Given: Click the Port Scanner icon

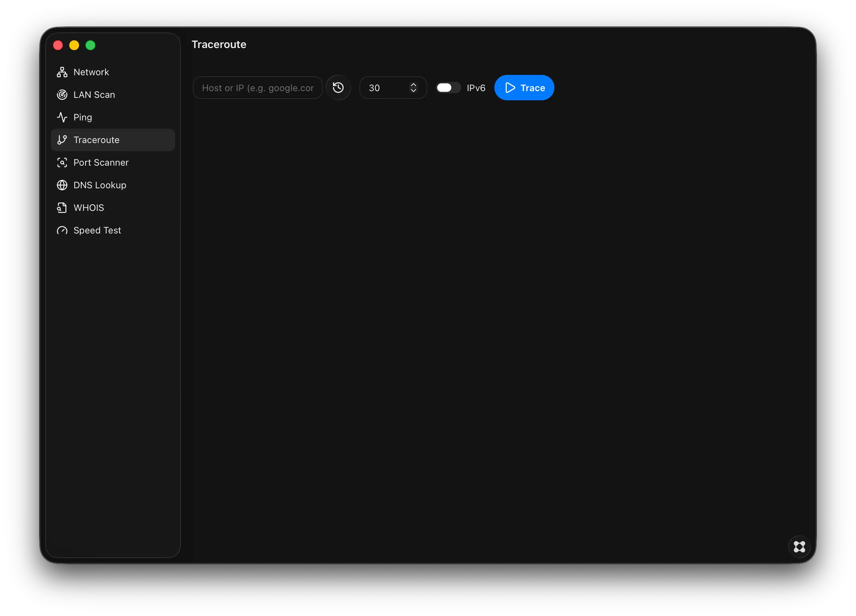Looking at the screenshot, I should coord(62,163).
